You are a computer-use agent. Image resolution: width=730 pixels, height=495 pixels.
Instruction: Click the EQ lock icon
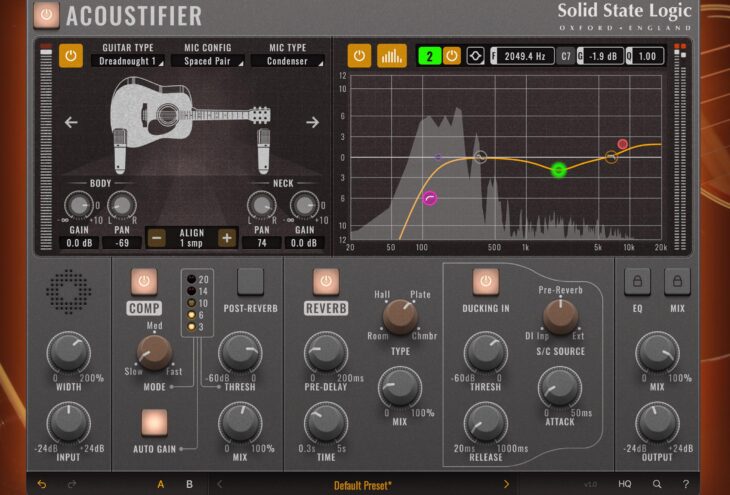coord(637,282)
